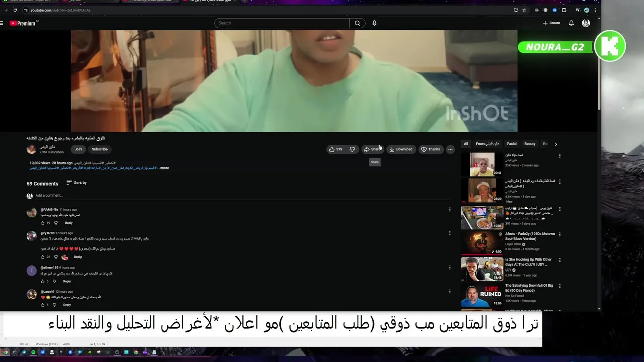644x362 pixels.
Task: Open The Satisfying Downfall Of Big Ed video
Action: point(482,295)
